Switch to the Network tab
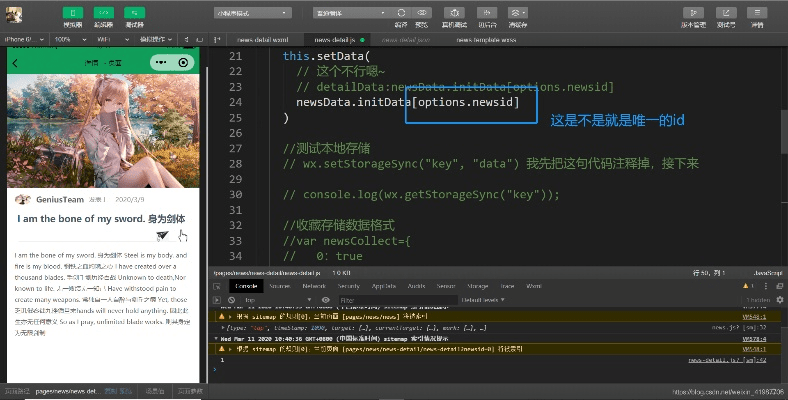 pos(314,285)
